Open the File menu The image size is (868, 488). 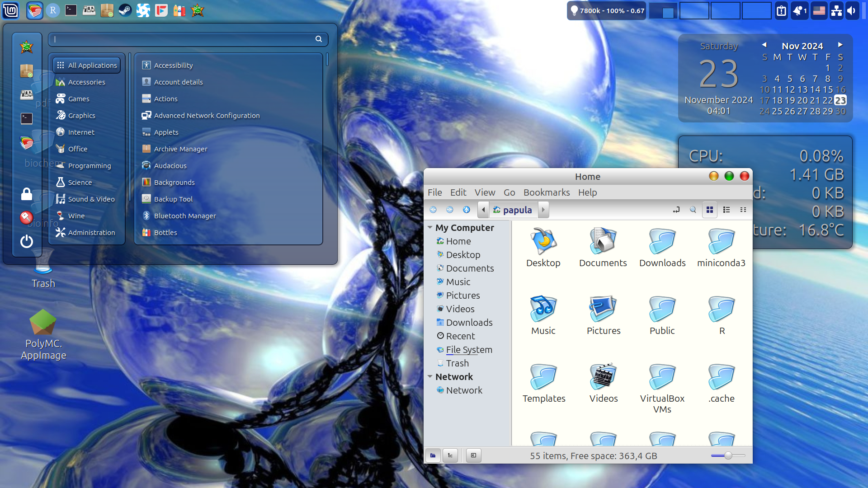coord(435,192)
